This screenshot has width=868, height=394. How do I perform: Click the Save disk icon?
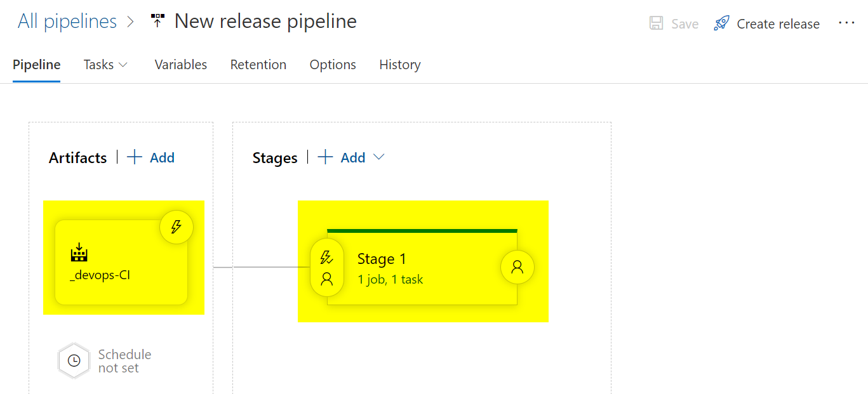(656, 23)
